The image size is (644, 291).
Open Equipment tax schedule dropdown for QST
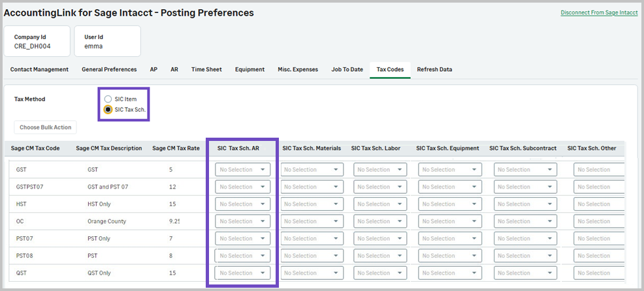[x=450, y=273]
